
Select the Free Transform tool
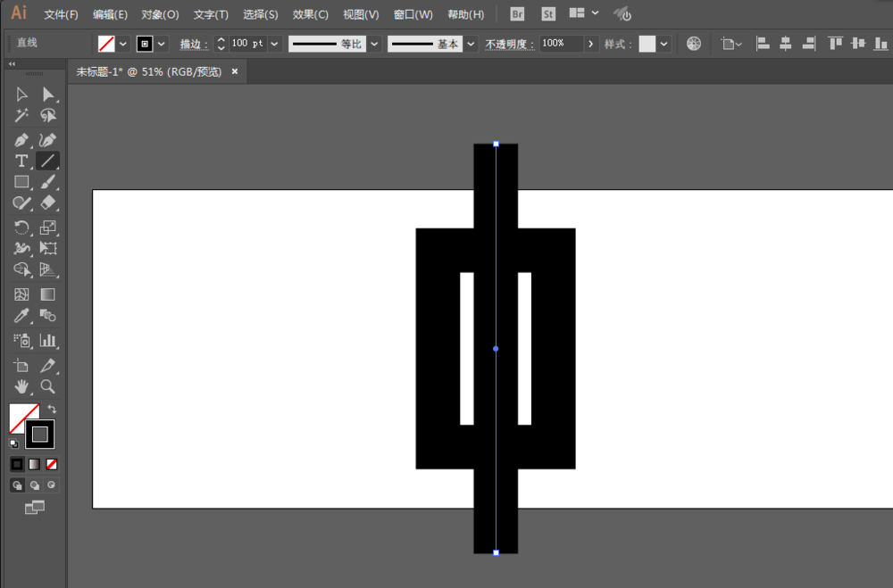pyautogui.click(x=48, y=249)
